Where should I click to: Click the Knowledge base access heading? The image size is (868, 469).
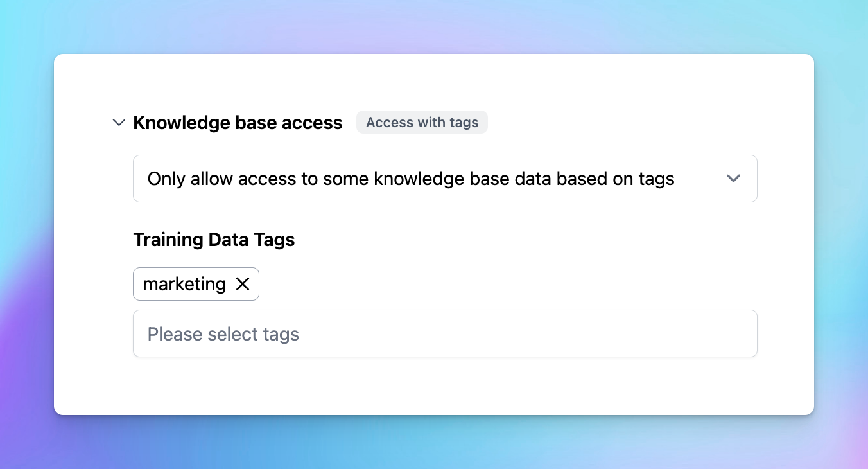click(x=238, y=123)
